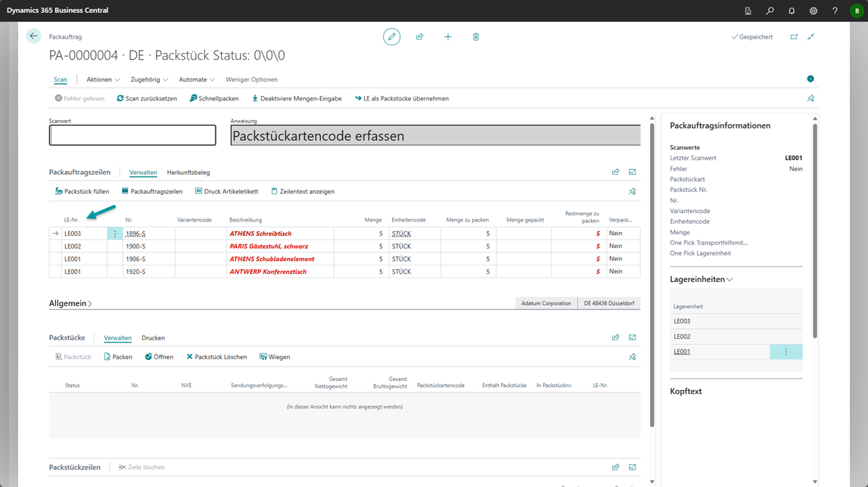This screenshot has width=868, height=487.
Task: Go back using the arrow button
Action: 33,36
